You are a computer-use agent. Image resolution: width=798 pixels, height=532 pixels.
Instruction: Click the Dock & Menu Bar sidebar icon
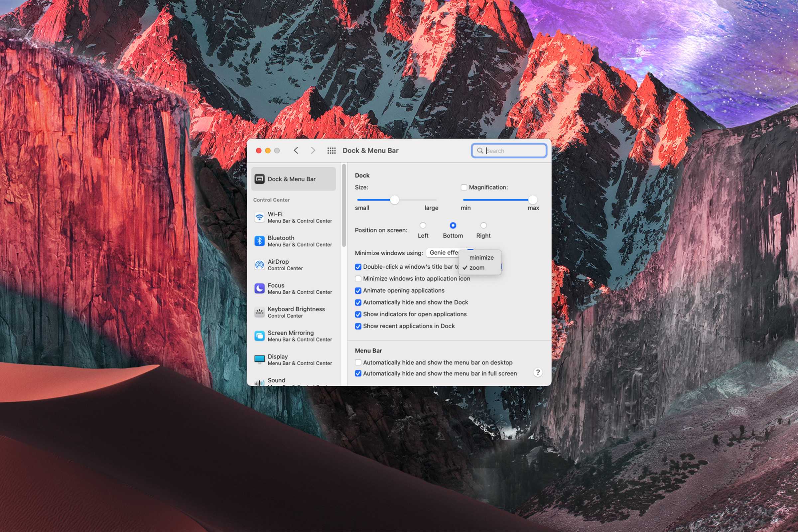[260, 179]
